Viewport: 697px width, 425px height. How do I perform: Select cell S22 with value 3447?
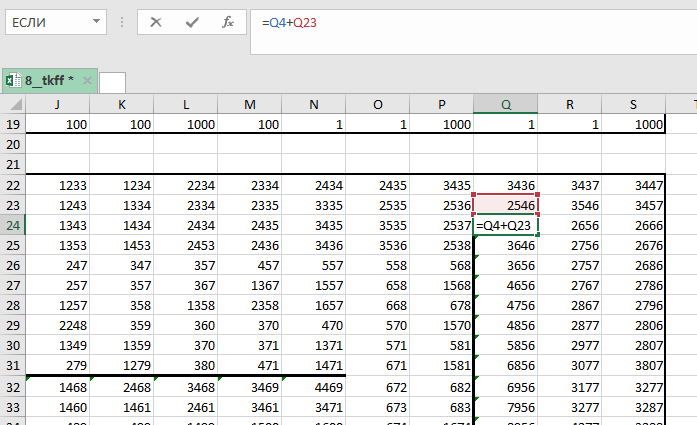point(633,185)
